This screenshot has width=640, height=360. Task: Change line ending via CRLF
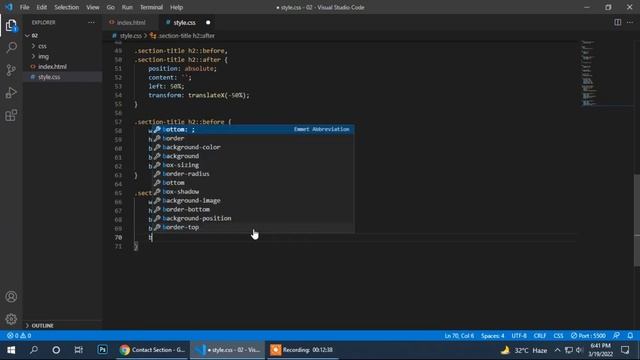(540, 336)
